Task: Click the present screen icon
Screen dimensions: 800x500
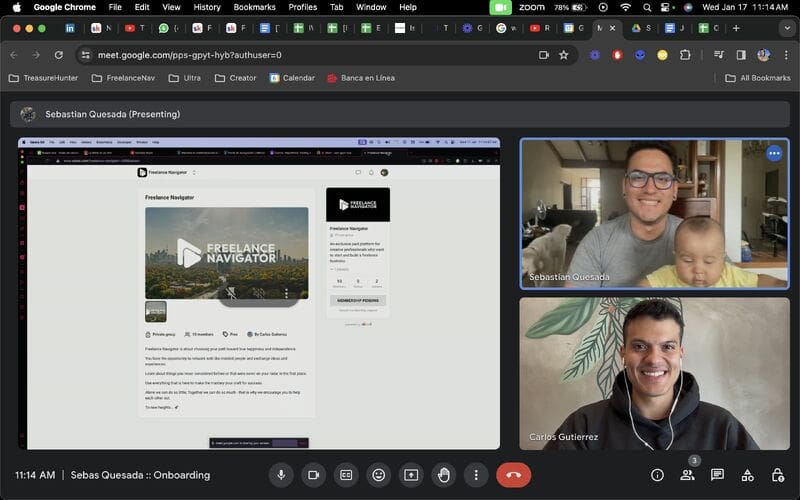Action: pyautogui.click(x=411, y=475)
